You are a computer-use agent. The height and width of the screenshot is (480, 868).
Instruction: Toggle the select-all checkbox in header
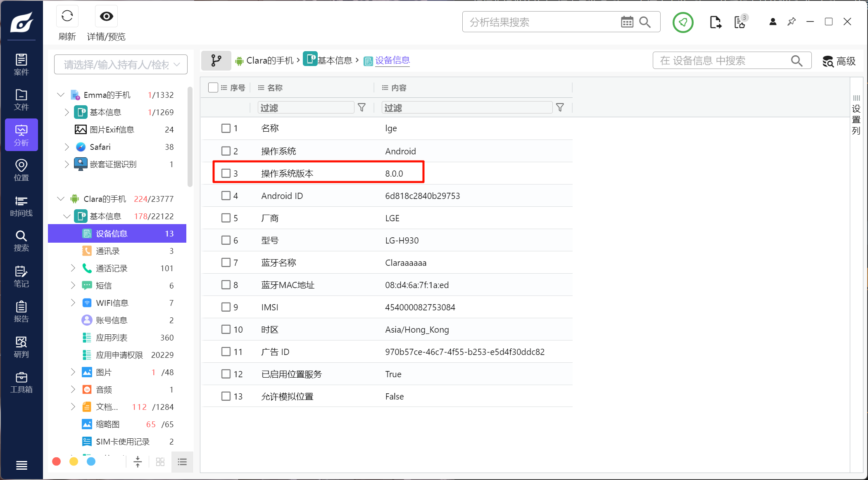click(213, 87)
